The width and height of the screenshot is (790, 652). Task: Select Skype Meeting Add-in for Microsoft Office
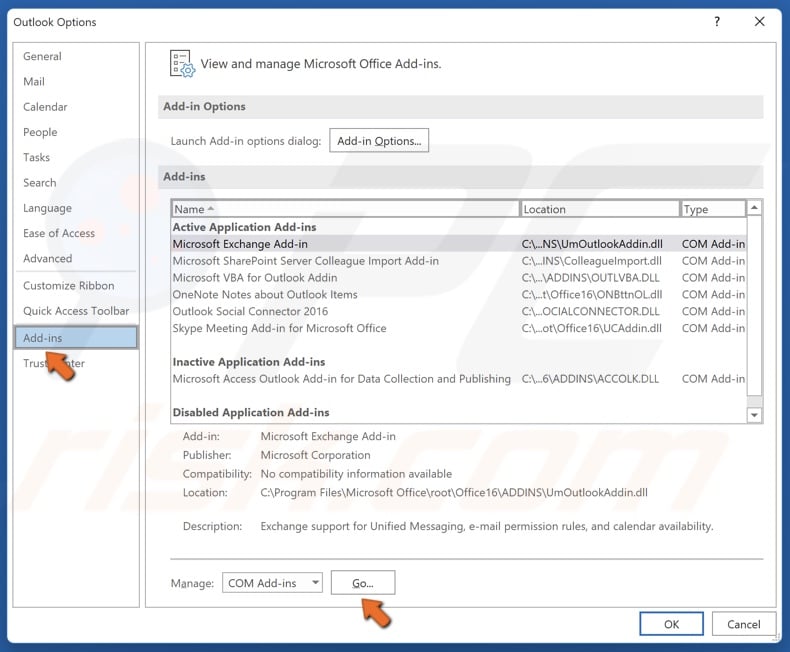279,328
